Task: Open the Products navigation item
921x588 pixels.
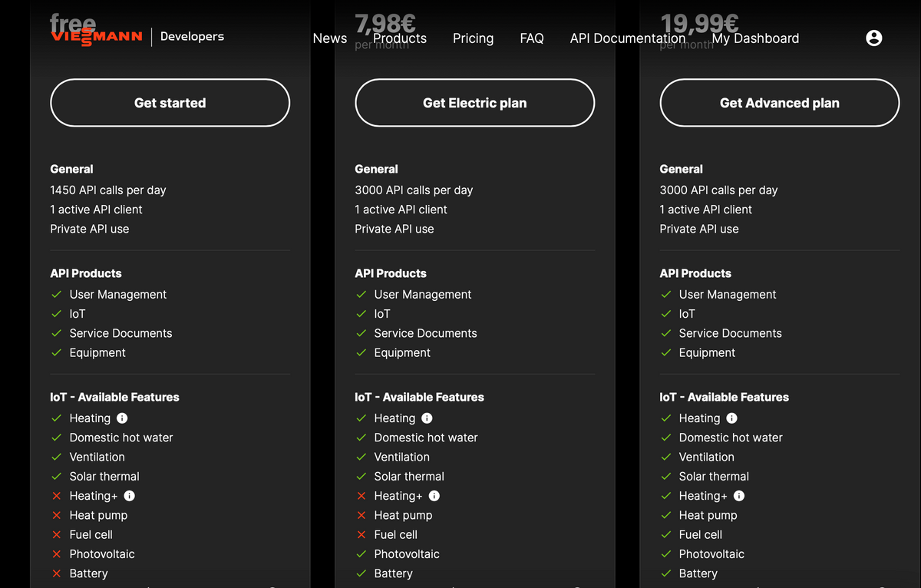Action: (x=400, y=38)
